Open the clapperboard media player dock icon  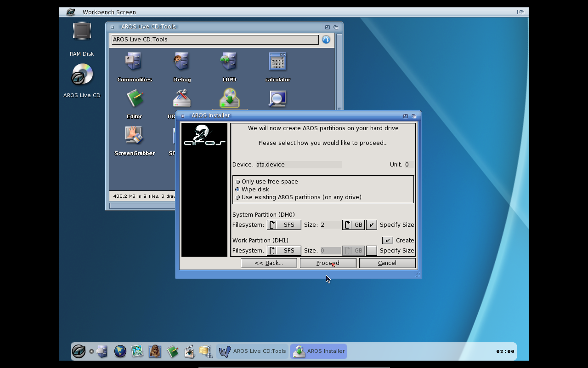pos(189,351)
